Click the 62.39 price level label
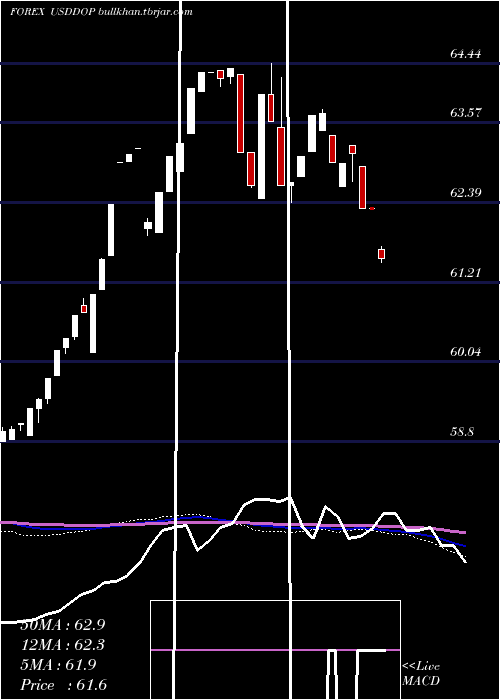This screenshot has height=700, width=500. click(466, 193)
